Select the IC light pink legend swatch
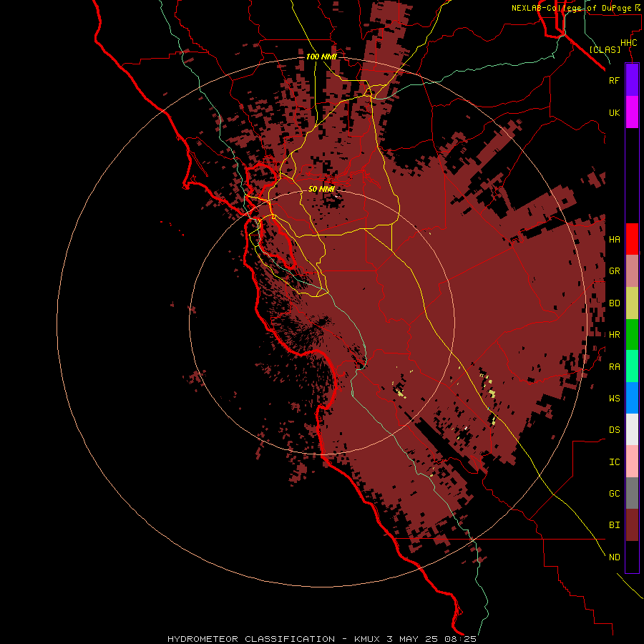The width and height of the screenshot is (644, 644). coord(632,462)
